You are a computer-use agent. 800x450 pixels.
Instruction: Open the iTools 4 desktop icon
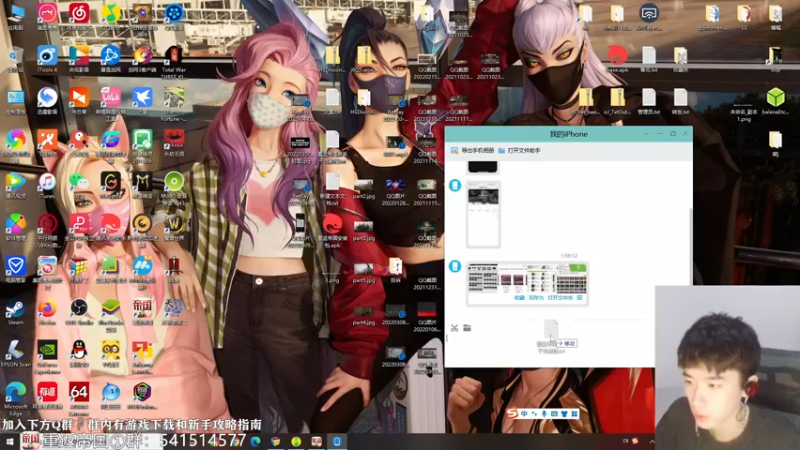[x=47, y=60]
